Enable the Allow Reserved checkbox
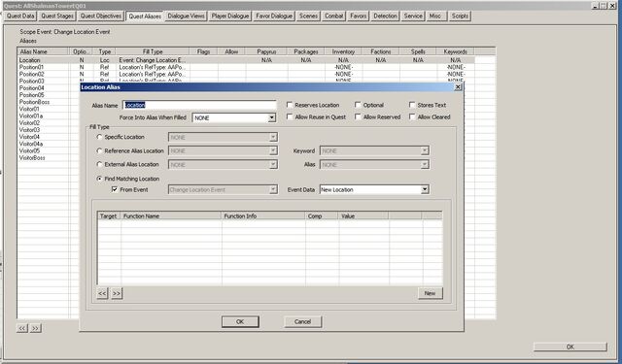The image size is (622, 364). [x=358, y=116]
